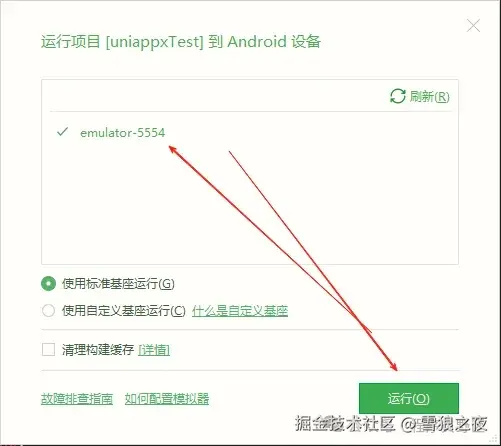Close the run-to-Android dialog

pos(473,26)
